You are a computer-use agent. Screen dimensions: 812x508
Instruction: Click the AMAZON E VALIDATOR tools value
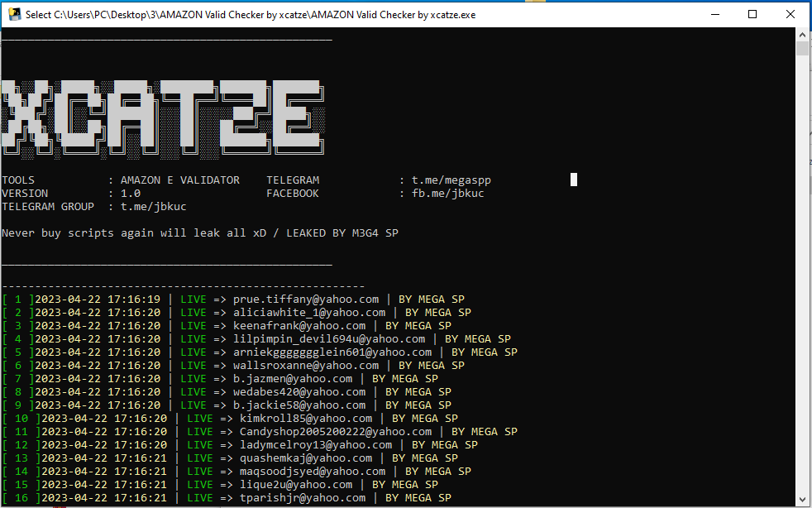tap(180, 180)
